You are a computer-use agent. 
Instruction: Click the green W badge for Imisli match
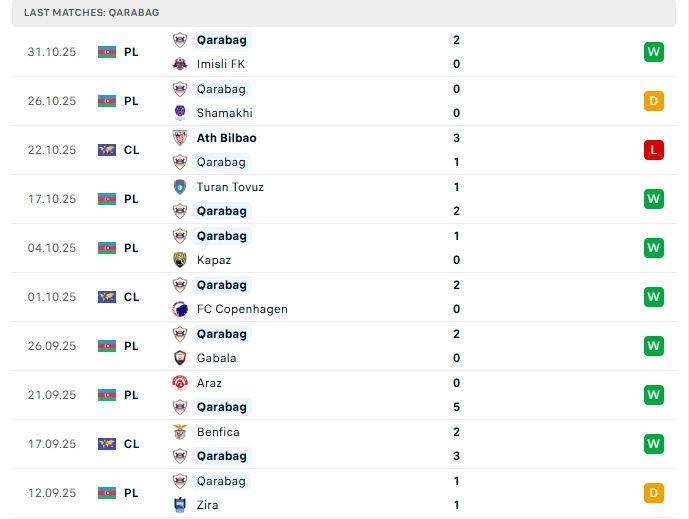point(654,52)
